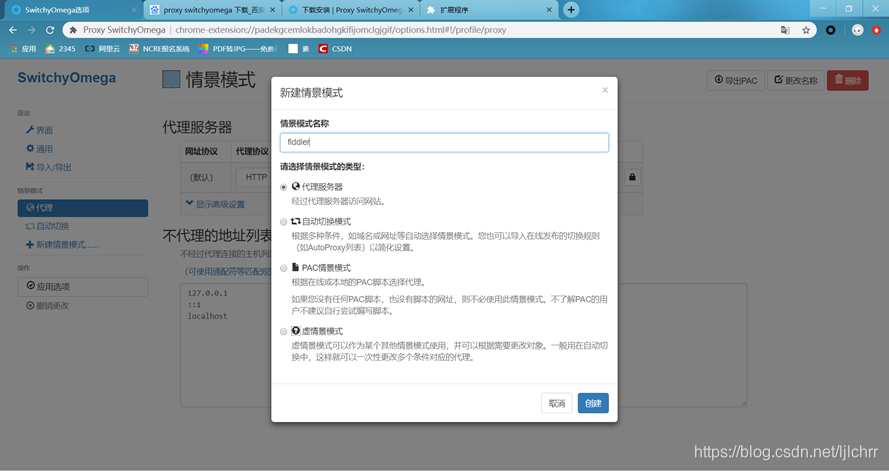Click the SwitchyOmega logo title
The width and height of the screenshot is (889, 471).
point(66,78)
